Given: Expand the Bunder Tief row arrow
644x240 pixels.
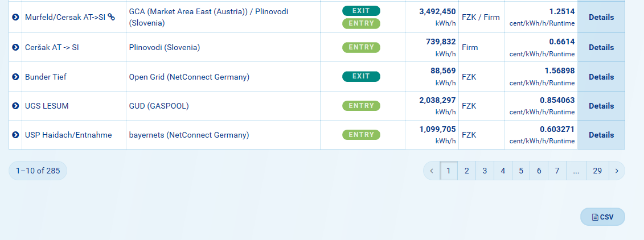Looking at the screenshot, I should click(x=15, y=77).
